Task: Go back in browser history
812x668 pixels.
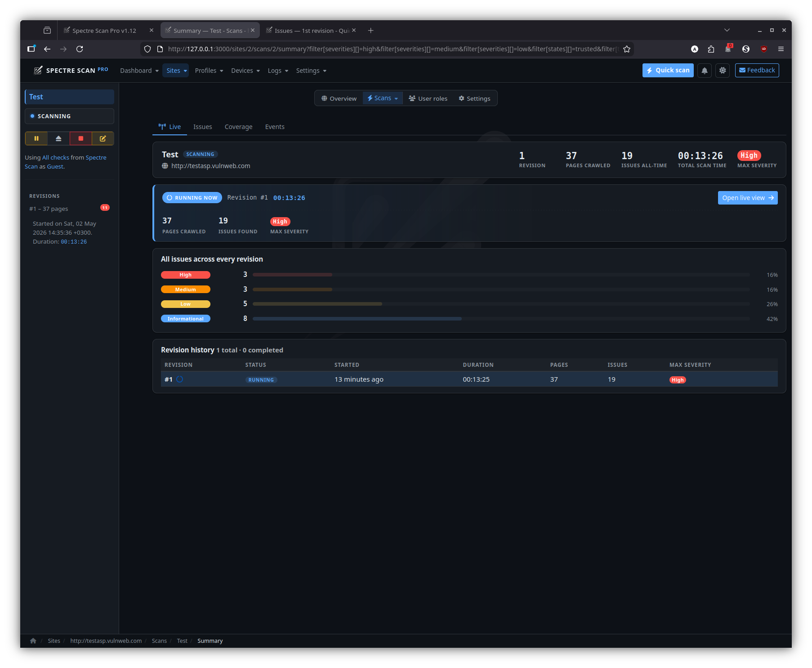Action: (47, 49)
